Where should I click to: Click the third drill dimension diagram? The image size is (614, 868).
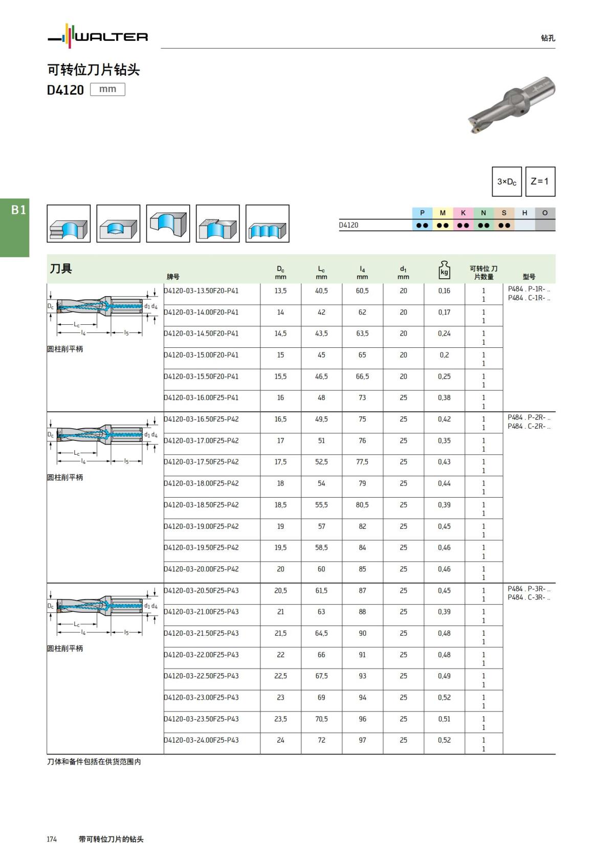102,612
